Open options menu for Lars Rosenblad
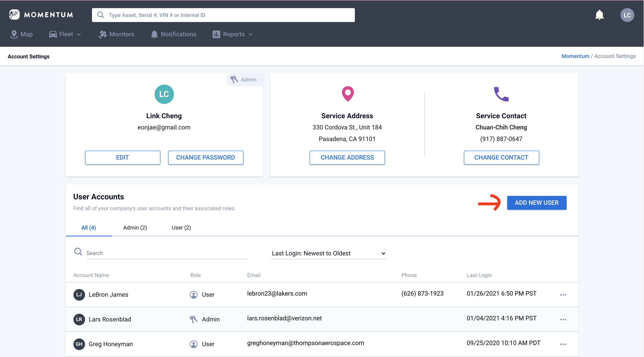This screenshot has width=644, height=357. (x=563, y=320)
